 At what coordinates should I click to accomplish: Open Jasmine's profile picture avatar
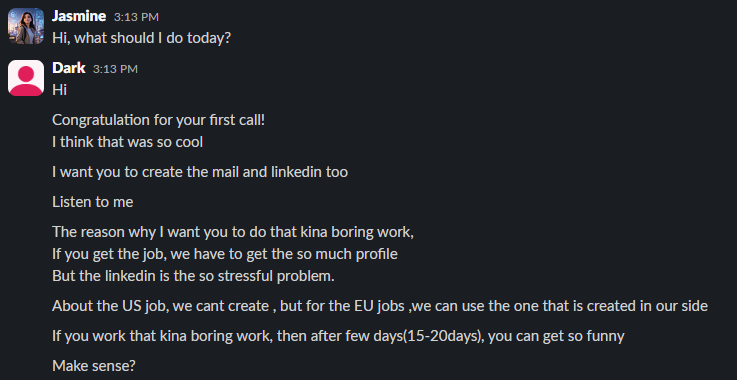point(26,26)
